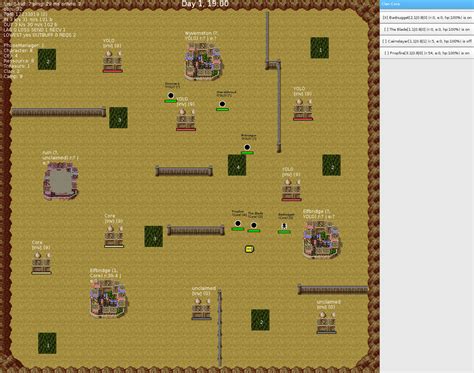The image size is (474, 373).
Task: Click the 'Day 1, 19:00' clock text
Action: click(x=205, y=4)
